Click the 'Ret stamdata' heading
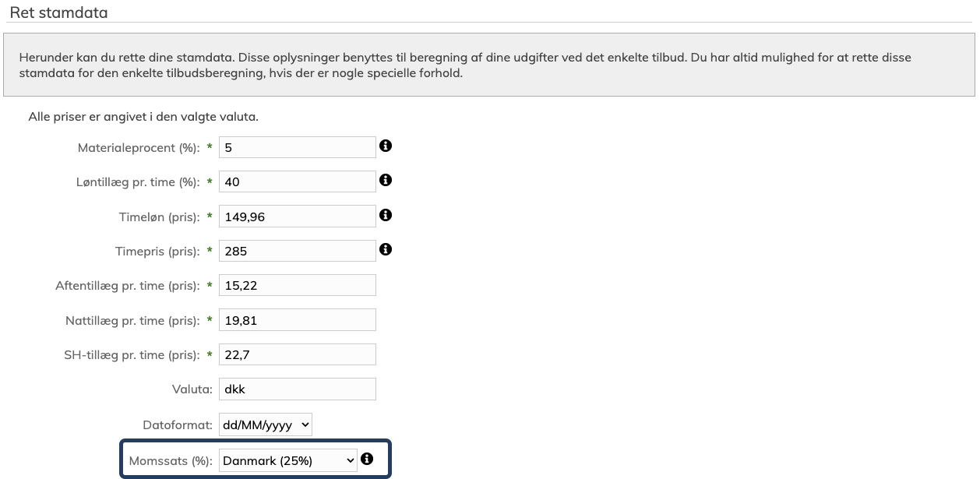Image resolution: width=980 pixels, height=479 pixels. coord(58,13)
